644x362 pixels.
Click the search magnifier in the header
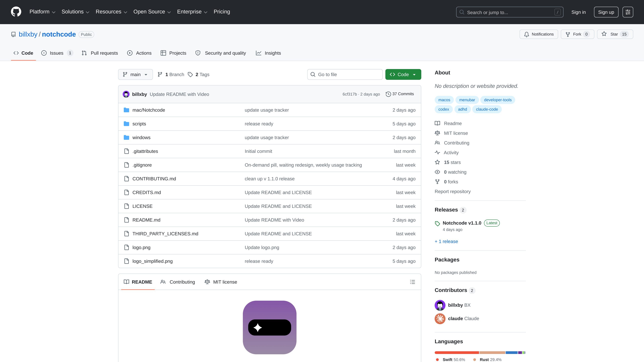[462, 12]
